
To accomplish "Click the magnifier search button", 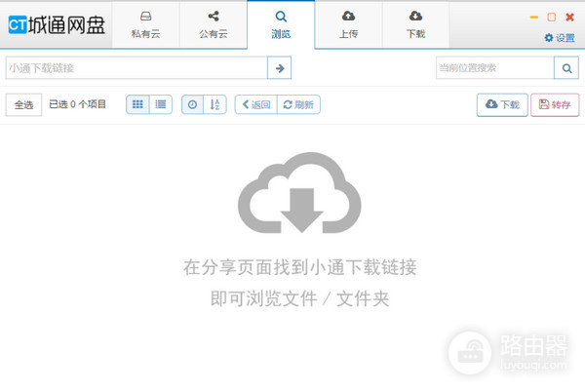I will pyautogui.click(x=566, y=68).
